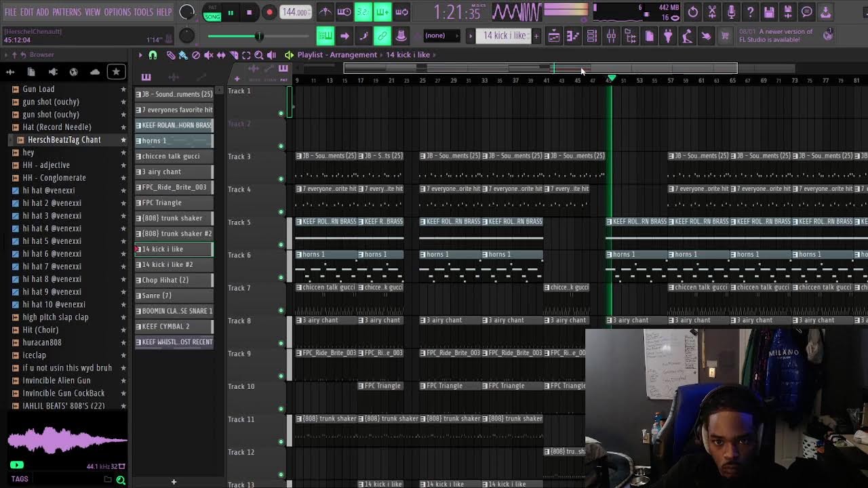
Task: Toggle wait for input before recording
Action: tap(344, 12)
